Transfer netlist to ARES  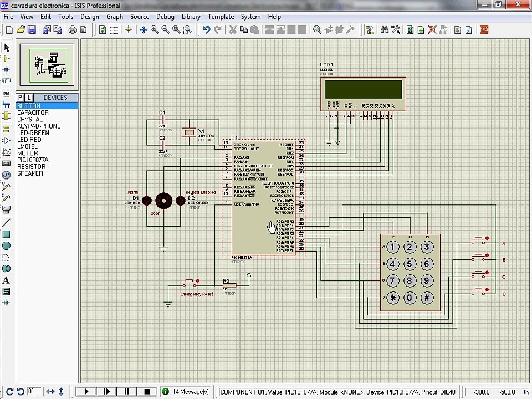pyautogui.click(x=484, y=30)
